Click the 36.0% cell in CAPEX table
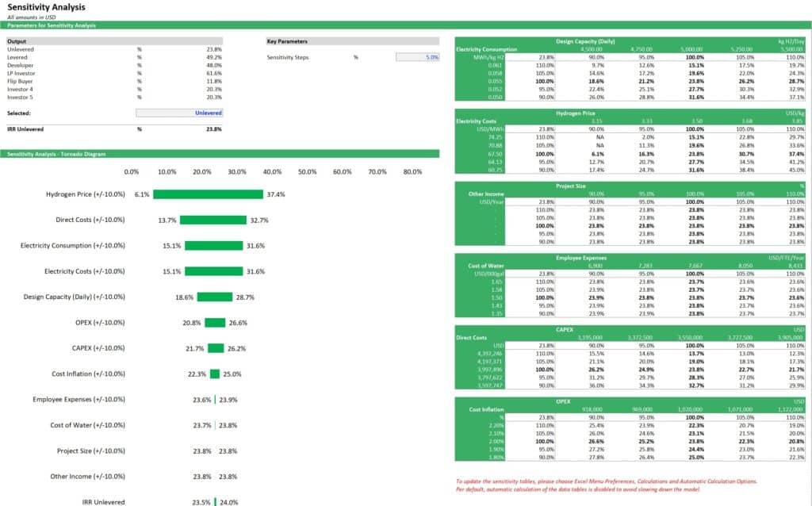Viewport: 812px width, 506px height. tap(596, 385)
